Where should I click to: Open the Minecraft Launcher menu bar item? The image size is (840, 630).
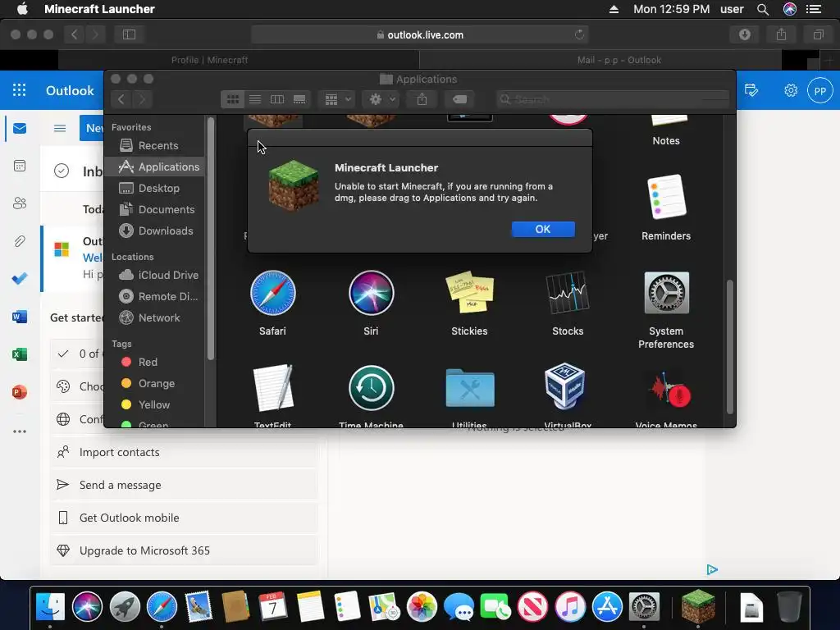pyautogui.click(x=99, y=9)
